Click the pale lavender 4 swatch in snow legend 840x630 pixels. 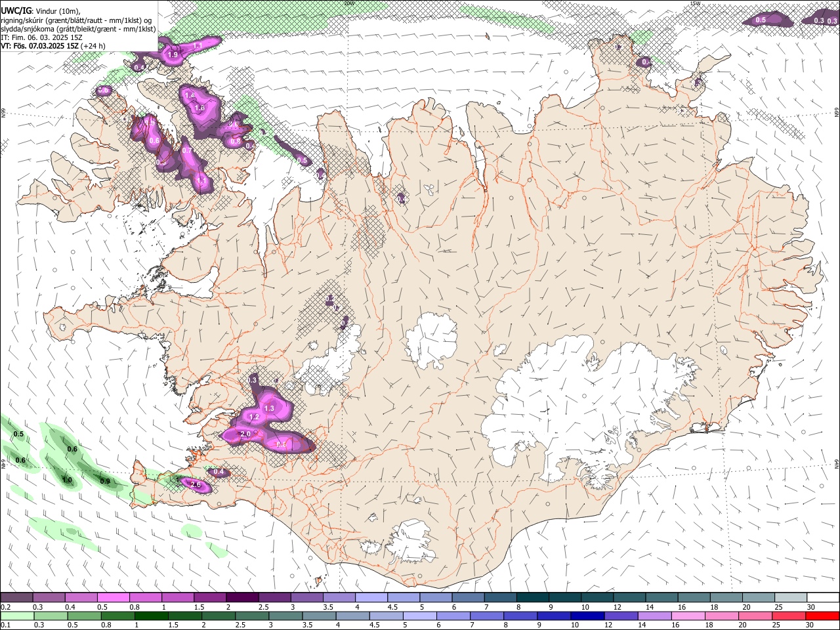coord(371,598)
